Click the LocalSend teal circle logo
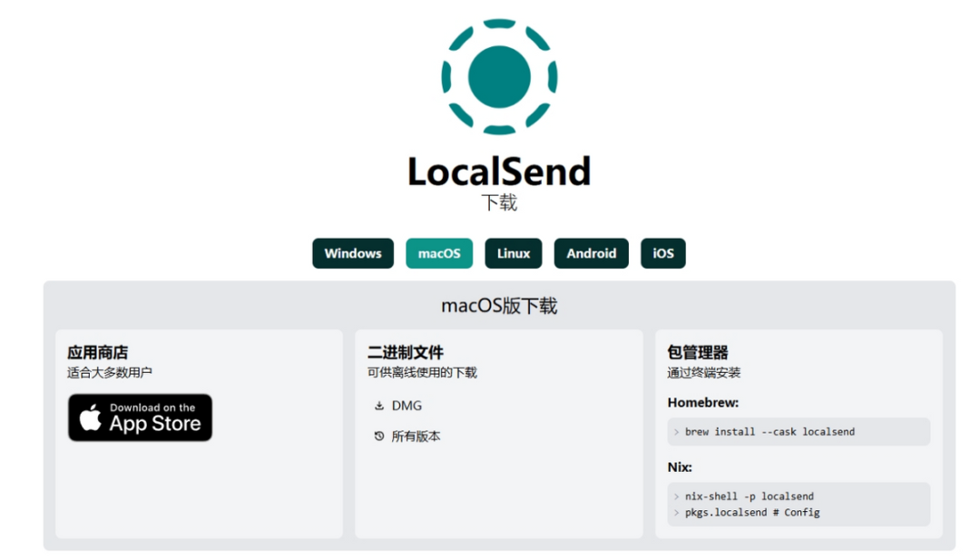980x560 pixels. [499, 77]
